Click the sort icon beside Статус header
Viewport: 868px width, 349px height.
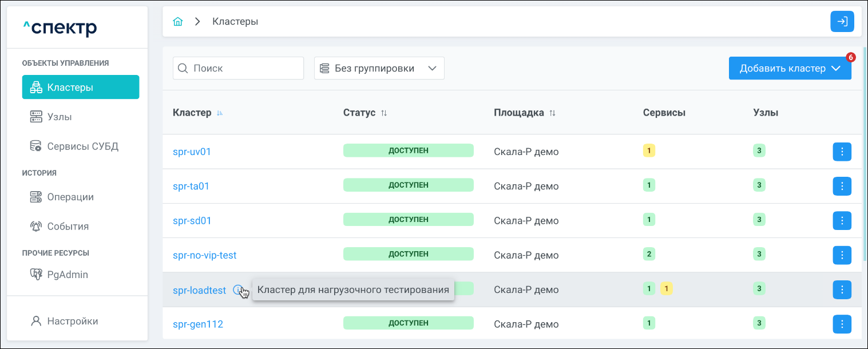pos(384,113)
